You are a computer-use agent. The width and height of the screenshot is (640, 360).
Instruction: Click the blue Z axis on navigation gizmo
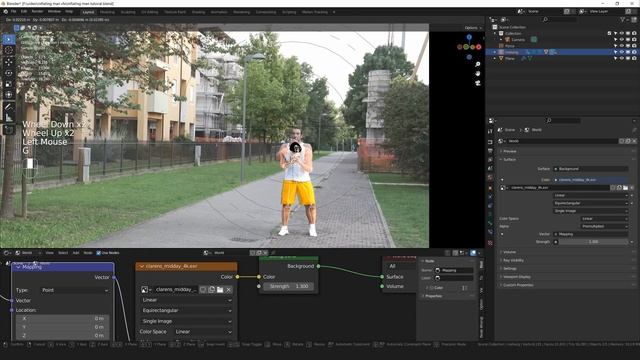tap(469, 37)
